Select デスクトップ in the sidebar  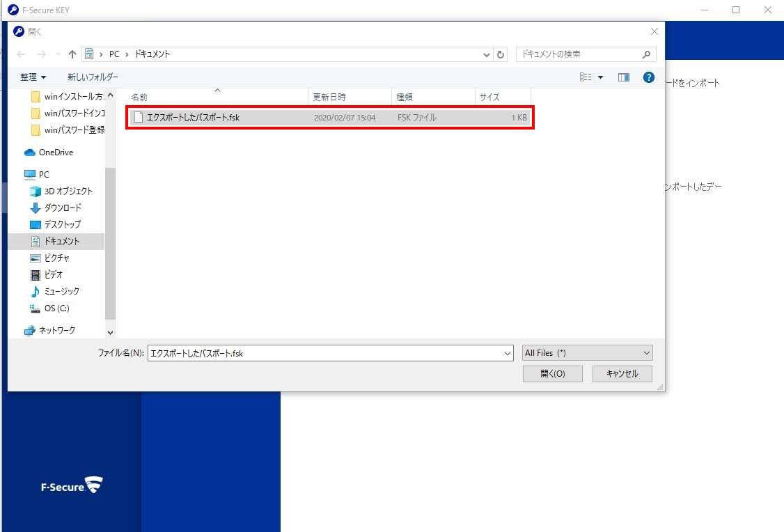[62, 224]
